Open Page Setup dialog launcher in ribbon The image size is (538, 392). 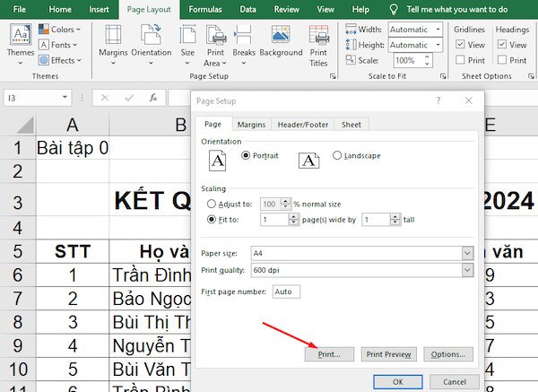click(x=333, y=76)
